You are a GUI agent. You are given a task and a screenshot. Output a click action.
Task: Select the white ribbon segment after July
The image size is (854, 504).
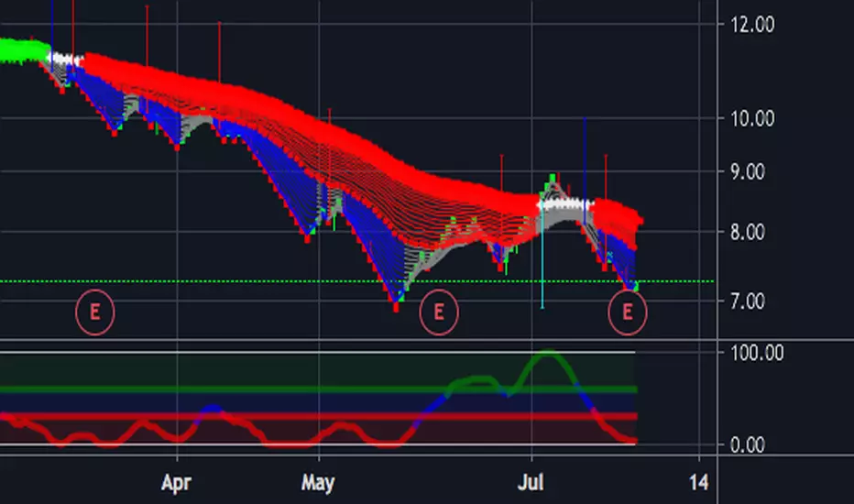coord(564,205)
